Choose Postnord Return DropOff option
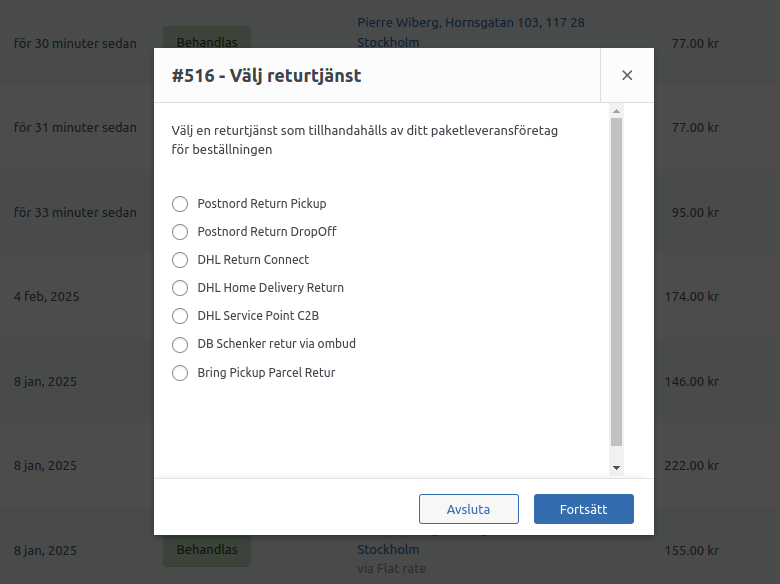Image resolution: width=780 pixels, height=584 pixels. tap(180, 232)
